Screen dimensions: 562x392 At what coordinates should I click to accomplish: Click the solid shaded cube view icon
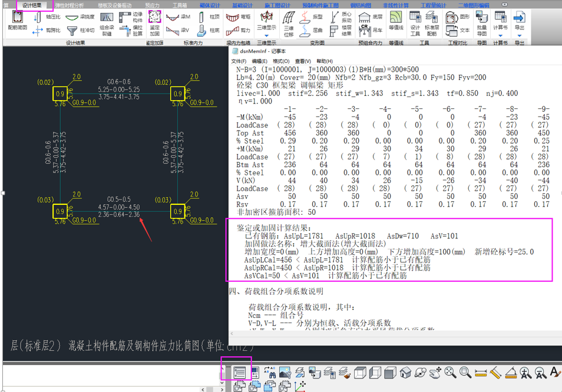390,373
